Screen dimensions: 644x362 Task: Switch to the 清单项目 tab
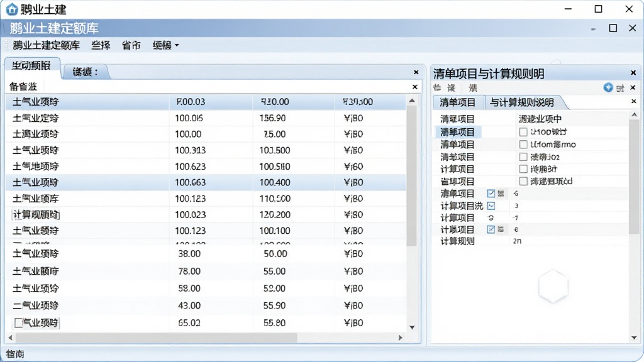click(x=458, y=102)
